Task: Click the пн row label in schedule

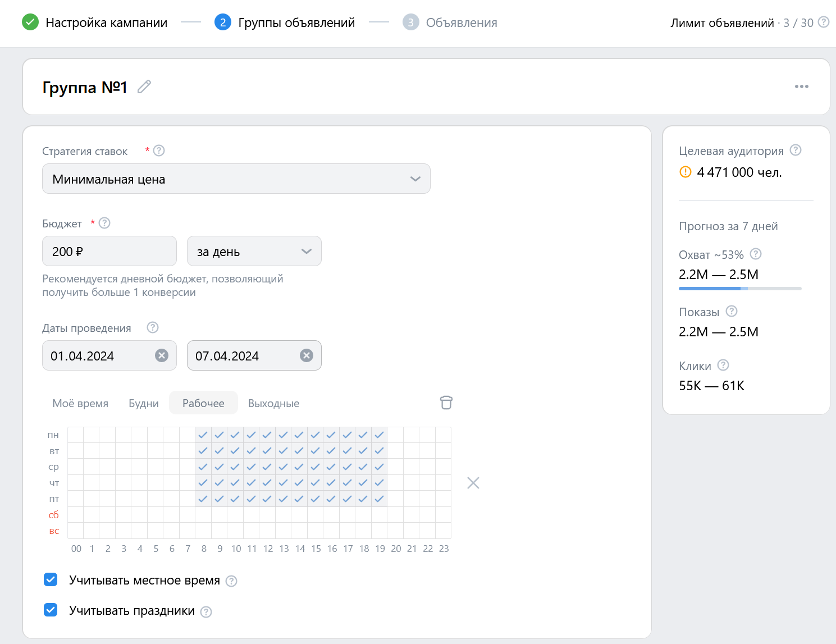Action: (x=53, y=435)
